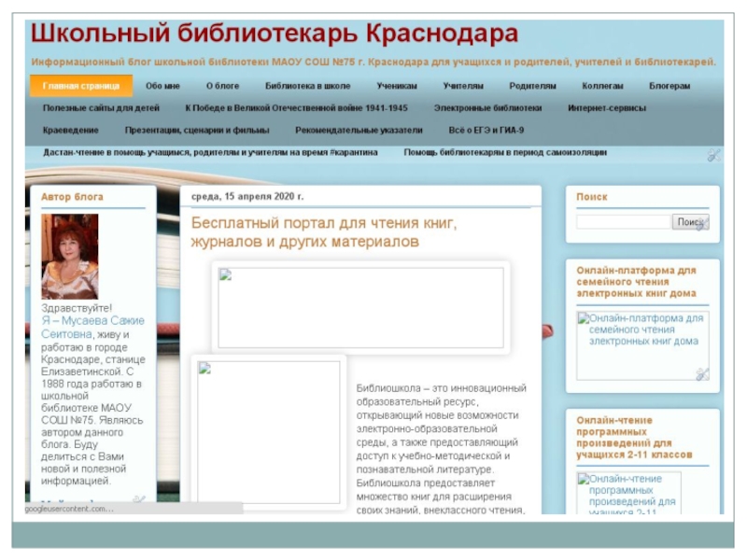Click the blog header Школьный библиотекарь Краснодара
This screenshot has height=560, width=747.
click(275, 35)
